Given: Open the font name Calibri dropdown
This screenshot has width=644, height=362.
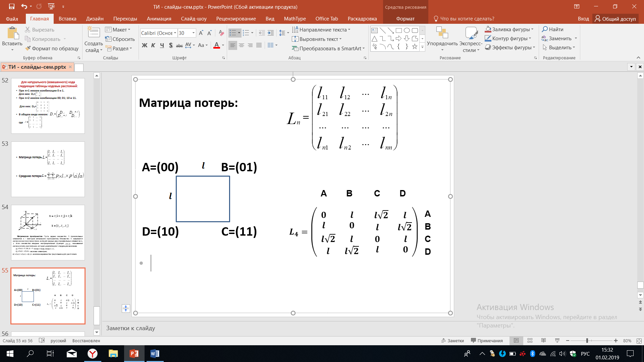Looking at the screenshot, I should click(175, 33).
